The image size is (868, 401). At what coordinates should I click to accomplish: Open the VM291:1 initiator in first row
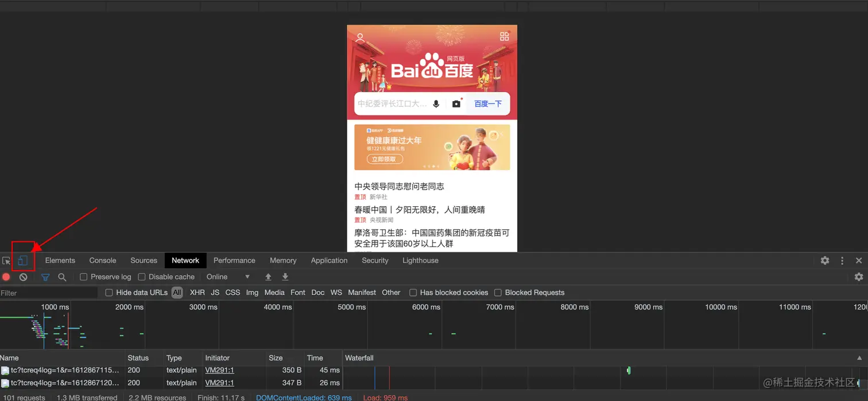pyautogui.click(x=219, y=370)
